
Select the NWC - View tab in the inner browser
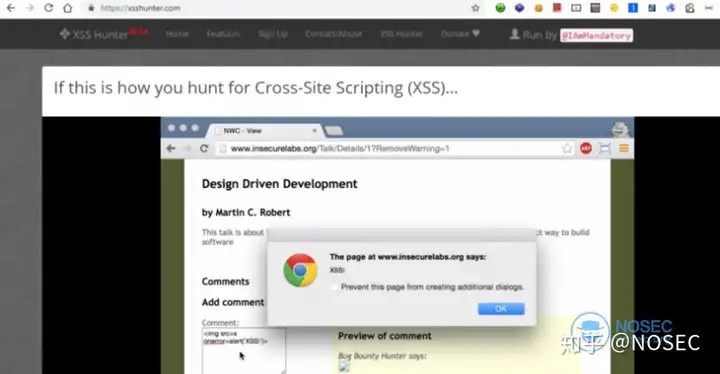point(264,131)
